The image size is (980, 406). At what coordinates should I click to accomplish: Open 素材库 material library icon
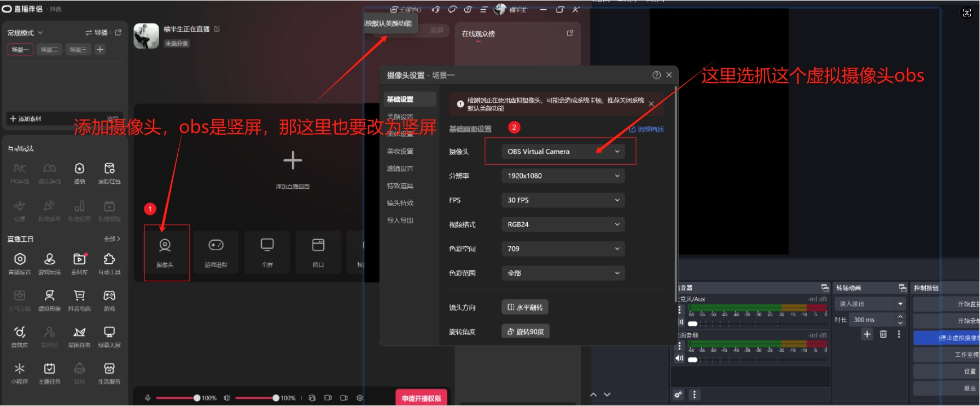coord(79,264)
